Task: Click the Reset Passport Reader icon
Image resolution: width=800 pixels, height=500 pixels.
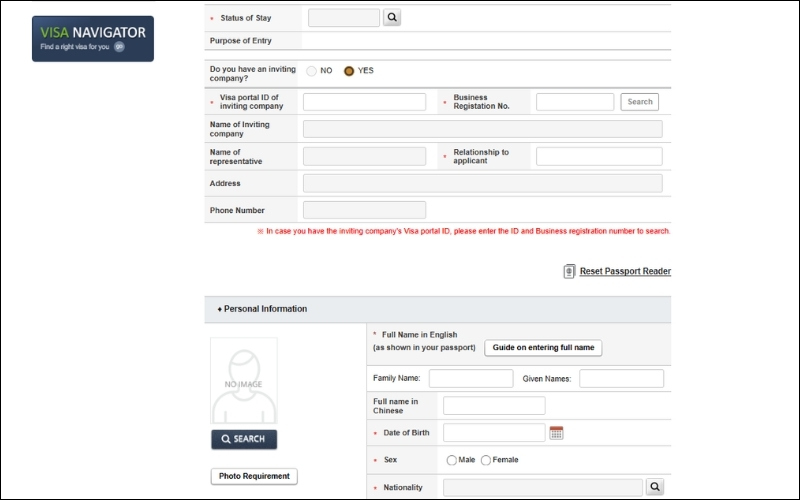Action: tap(569, 271)
